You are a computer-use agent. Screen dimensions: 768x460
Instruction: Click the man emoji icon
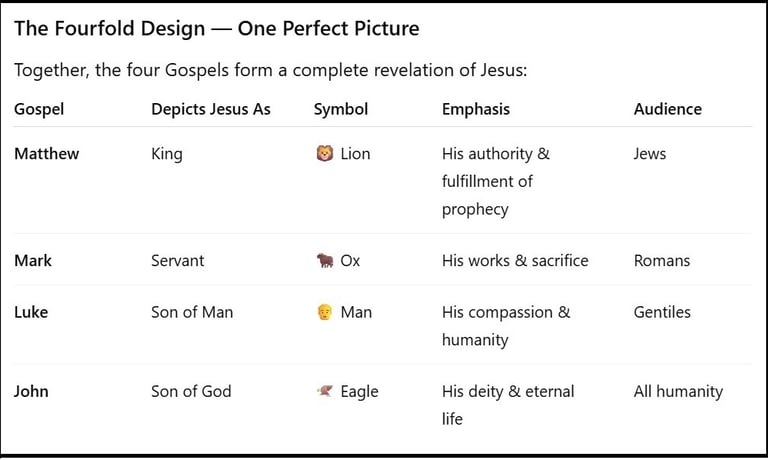click(324, 312)
